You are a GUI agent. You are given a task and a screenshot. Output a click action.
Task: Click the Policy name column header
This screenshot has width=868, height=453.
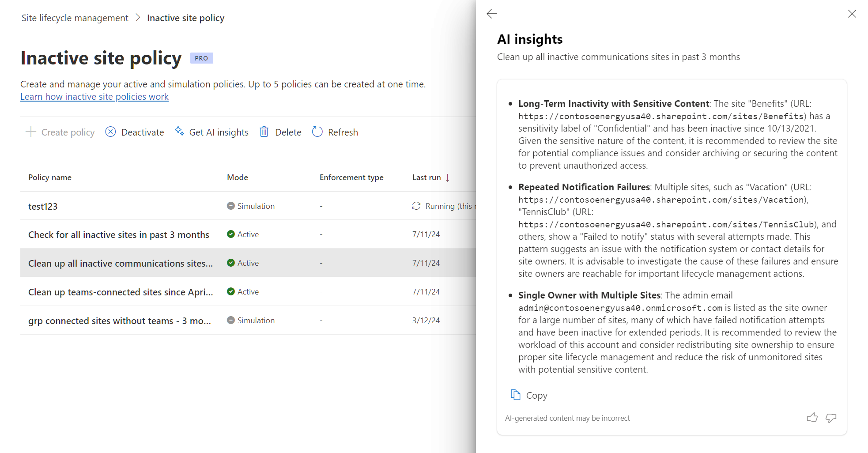(50, 177)
